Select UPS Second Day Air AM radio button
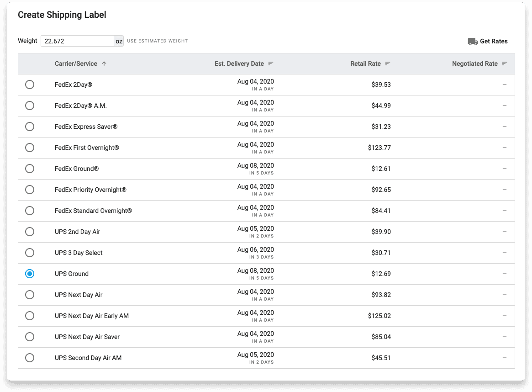This screenshot has height=392, width=532. coord(30,358)
